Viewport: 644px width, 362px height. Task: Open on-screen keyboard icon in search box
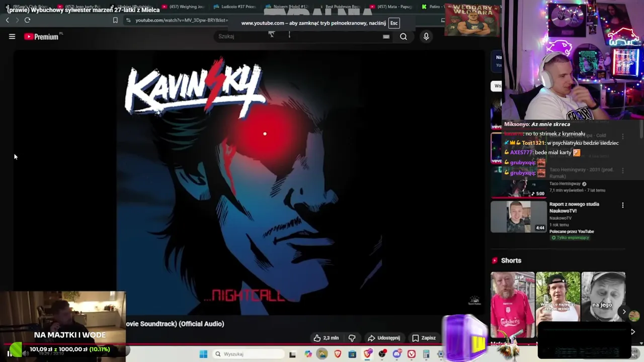point(386,37)
